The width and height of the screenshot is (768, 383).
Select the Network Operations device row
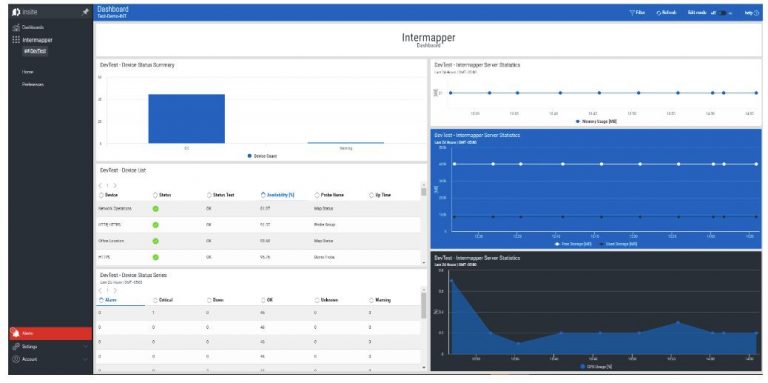[x=258, y=209]
